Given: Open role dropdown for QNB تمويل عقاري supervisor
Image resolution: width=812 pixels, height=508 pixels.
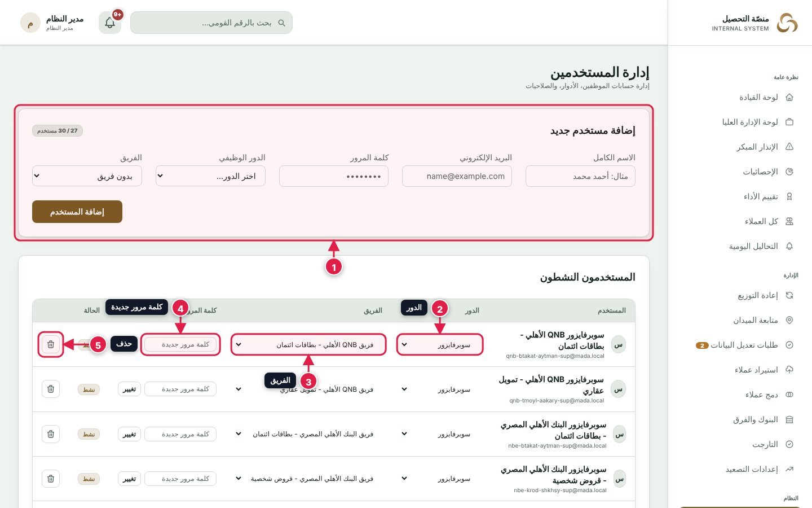Looking at the screenshot, I should tap(440, 389).
